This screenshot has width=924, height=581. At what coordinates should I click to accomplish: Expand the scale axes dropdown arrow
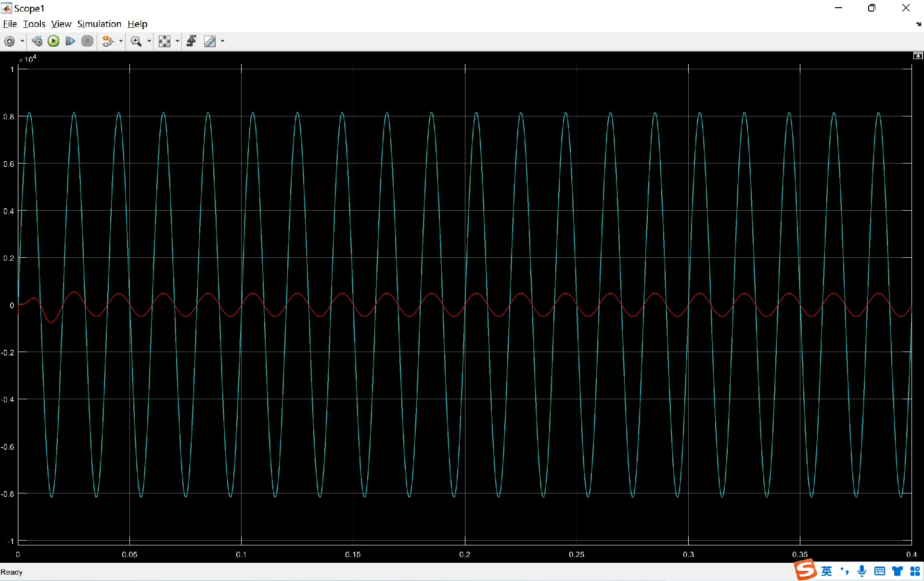(178, 41)
